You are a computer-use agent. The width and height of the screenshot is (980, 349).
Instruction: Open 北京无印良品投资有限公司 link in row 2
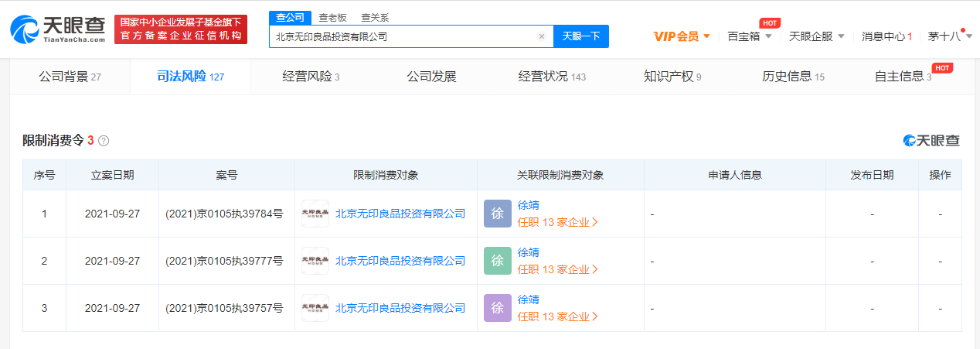[400, 262]
